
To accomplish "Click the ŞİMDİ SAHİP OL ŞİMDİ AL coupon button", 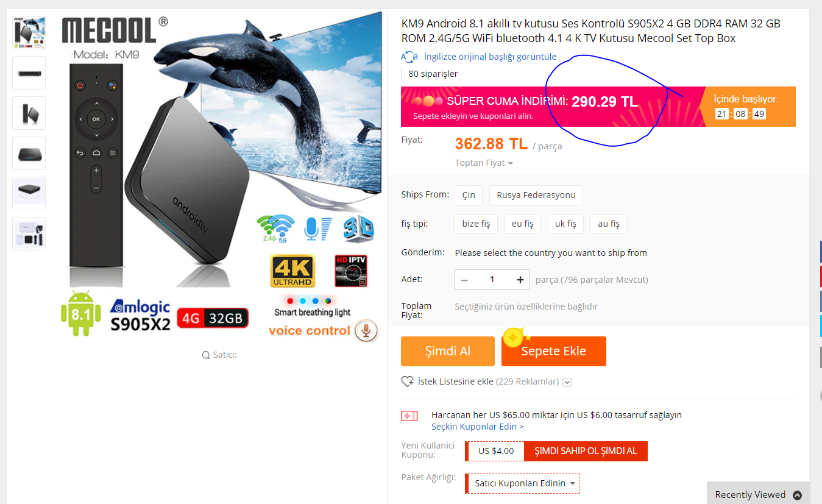I will (586, 451).
